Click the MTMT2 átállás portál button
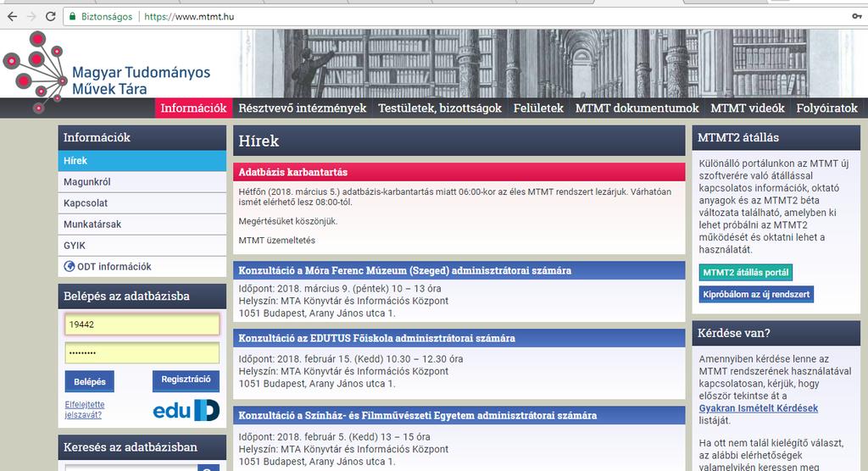 746,272
